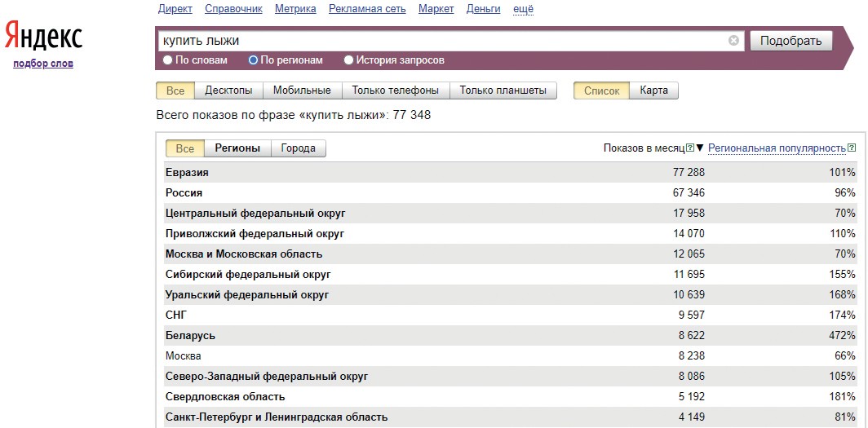Open the 'Регионы' tab in results
868x428 pixels.
237,148
